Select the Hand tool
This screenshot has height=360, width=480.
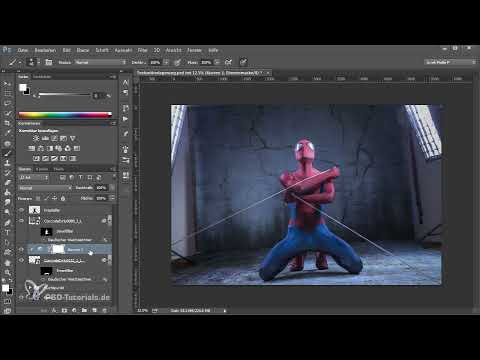[x=7, y=263]
